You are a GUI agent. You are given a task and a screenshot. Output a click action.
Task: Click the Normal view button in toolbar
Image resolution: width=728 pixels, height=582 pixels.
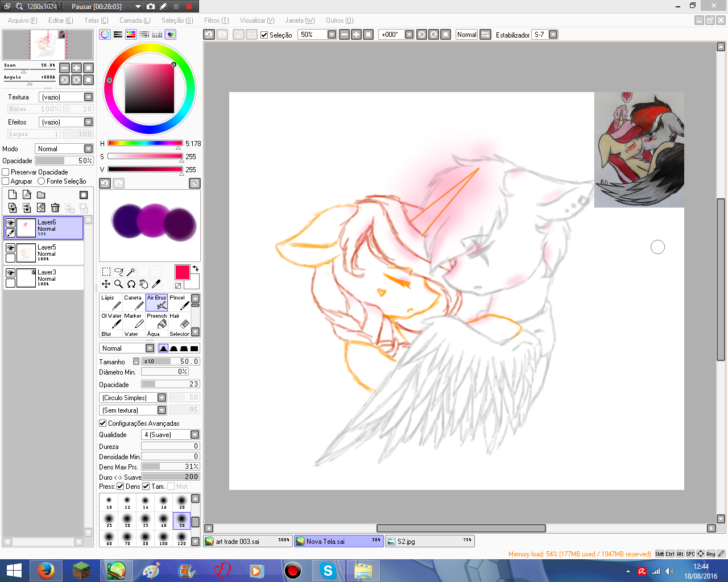(x=466, y=34)
